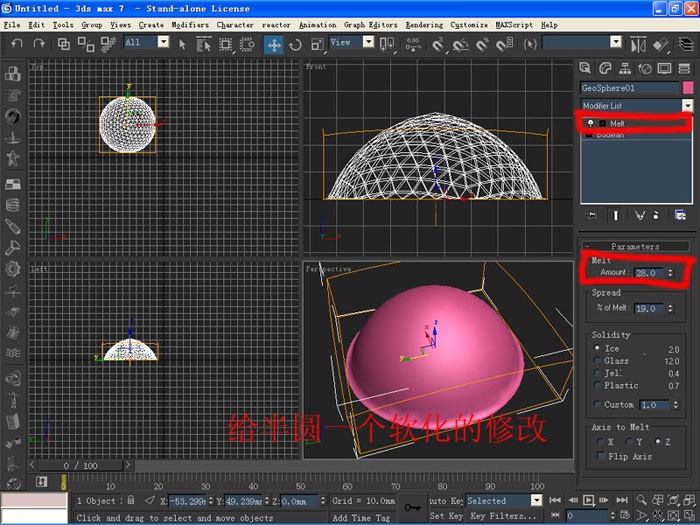Open the Align tool
Viewport: 700px width, 525px height.
[661, 45]
